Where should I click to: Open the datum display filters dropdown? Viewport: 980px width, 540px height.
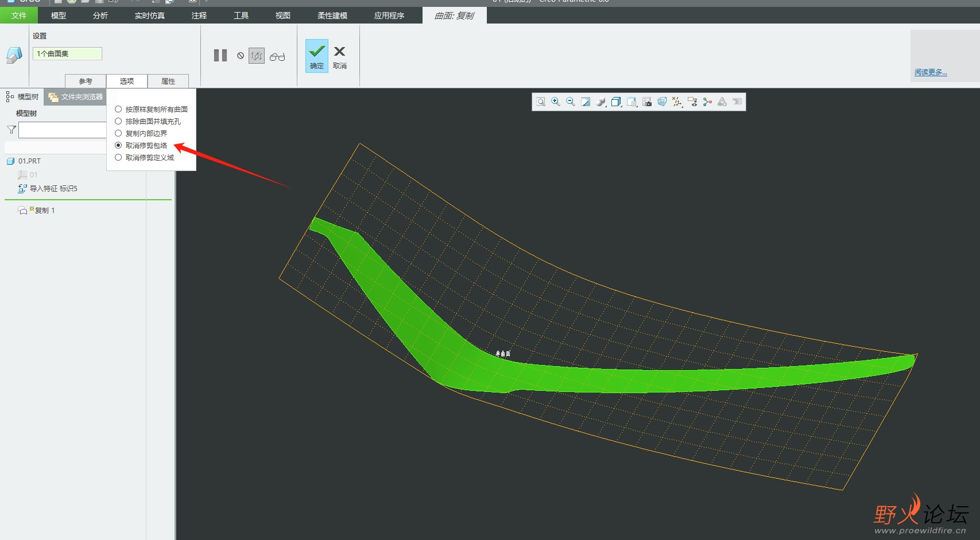(677, 102)
